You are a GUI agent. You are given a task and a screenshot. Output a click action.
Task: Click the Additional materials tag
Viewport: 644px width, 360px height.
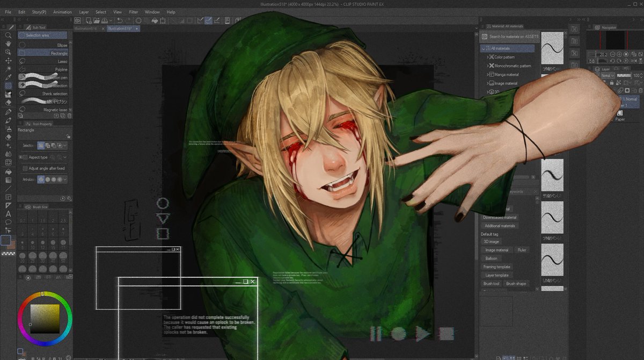[500, 226]
